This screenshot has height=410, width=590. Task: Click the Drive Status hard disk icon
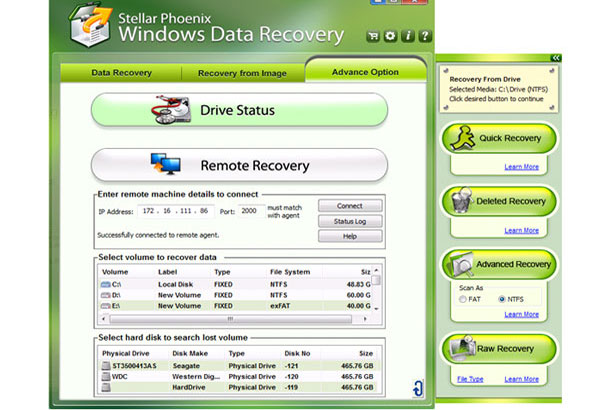point(171,109)
